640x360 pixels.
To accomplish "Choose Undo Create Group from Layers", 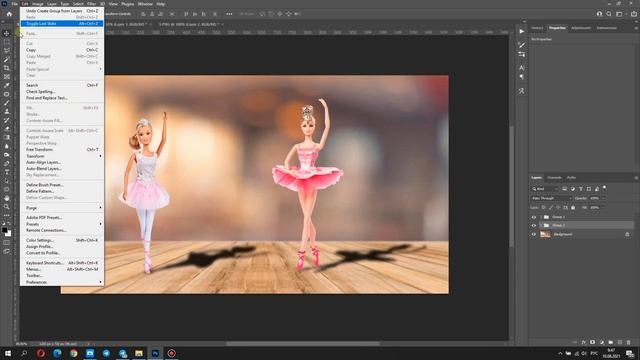I will coord(62,11).
